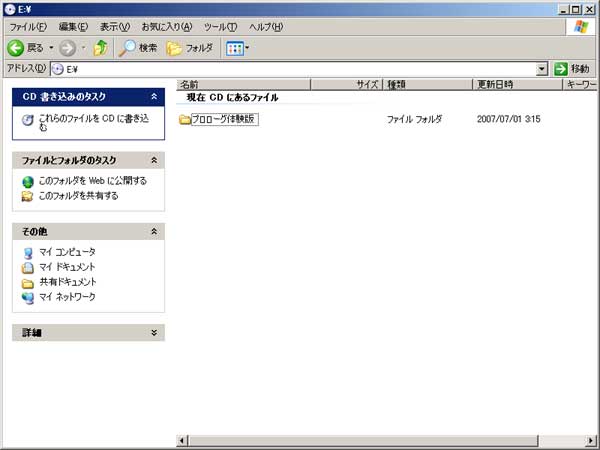Open マイ ネットワーク link text
Image resolution: width=600 pixels, height=450 pixels.
[x=67, y=297]
